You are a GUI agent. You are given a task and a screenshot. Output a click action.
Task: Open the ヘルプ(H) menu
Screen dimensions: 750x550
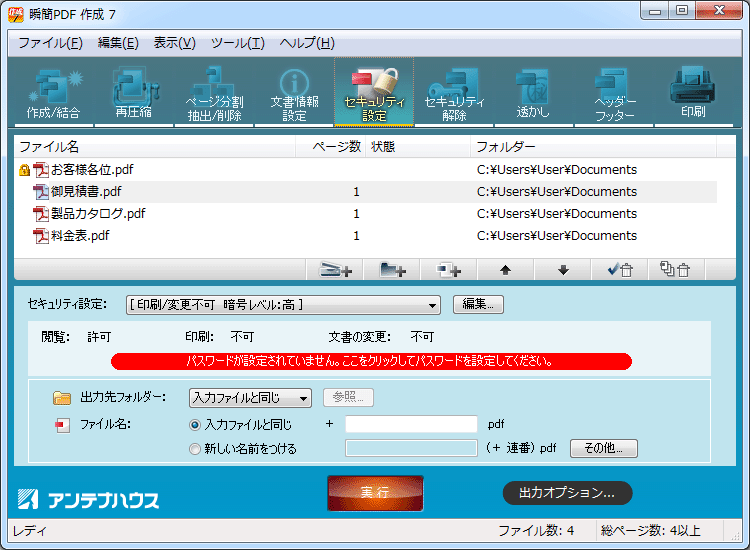307,43
